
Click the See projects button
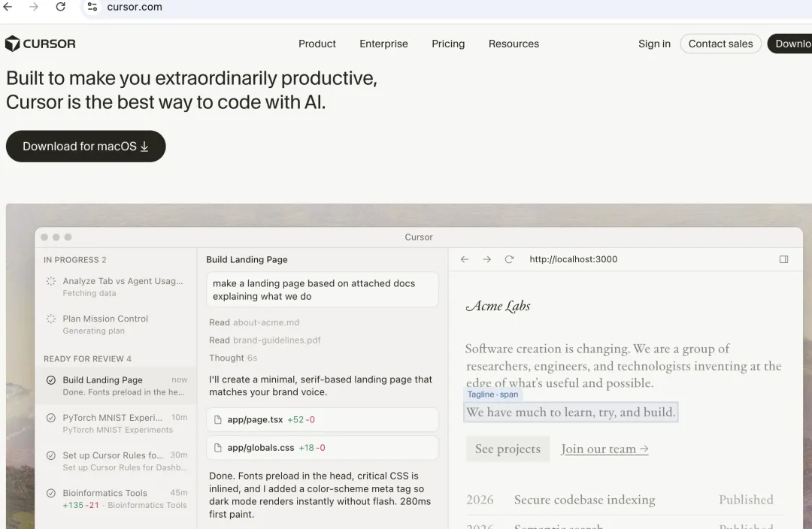coord(507,449)
